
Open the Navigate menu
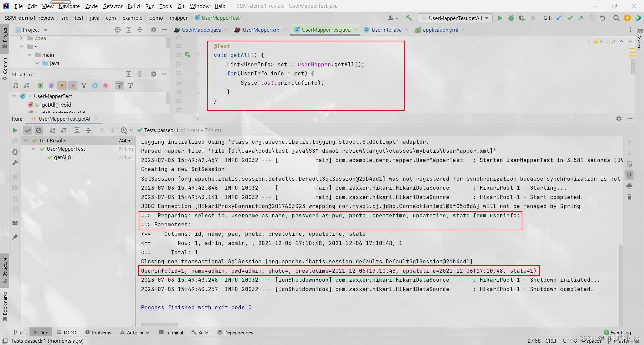click(69, 6)
